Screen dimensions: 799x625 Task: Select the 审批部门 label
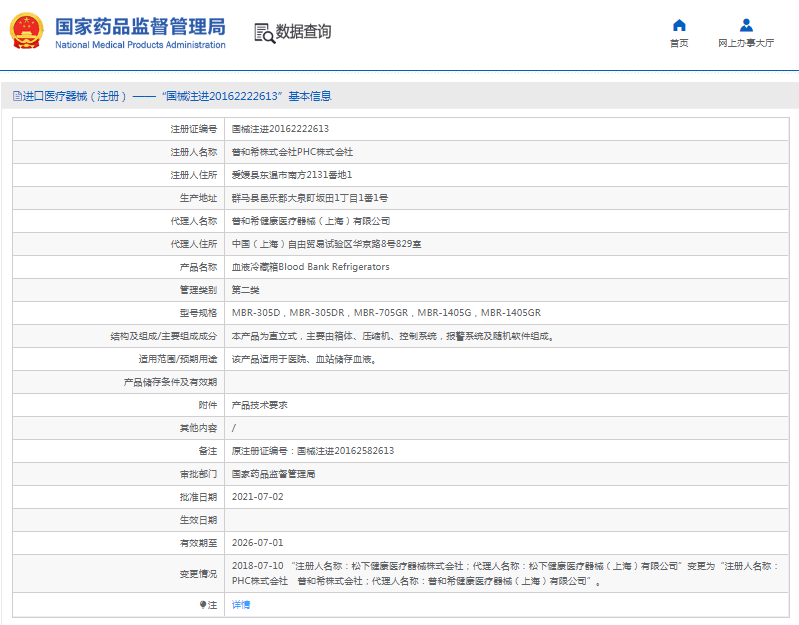[x=198, y=474]
